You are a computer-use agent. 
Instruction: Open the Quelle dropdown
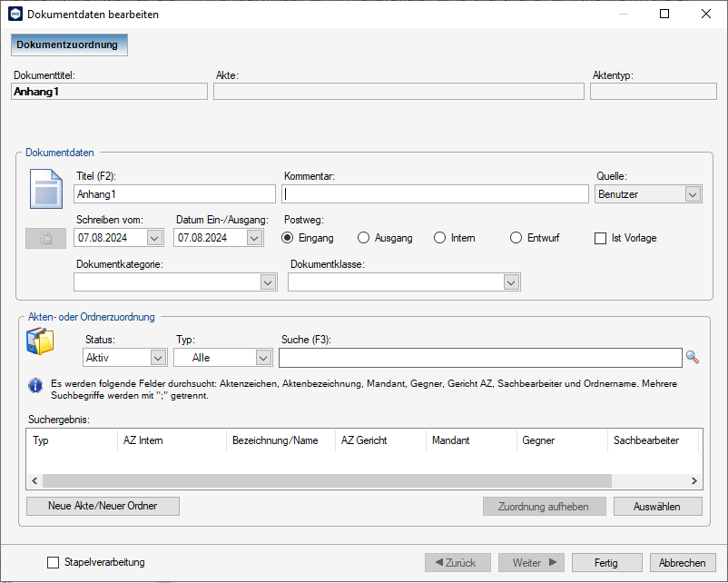[x=693, y=194]
